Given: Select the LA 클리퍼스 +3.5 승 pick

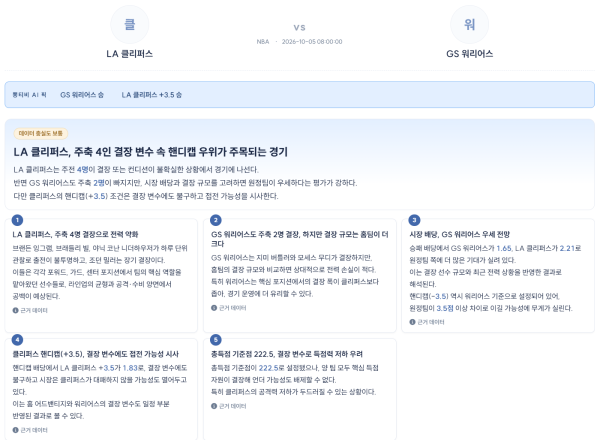Looking at the screenshot, I should click(x=152, y=95).
